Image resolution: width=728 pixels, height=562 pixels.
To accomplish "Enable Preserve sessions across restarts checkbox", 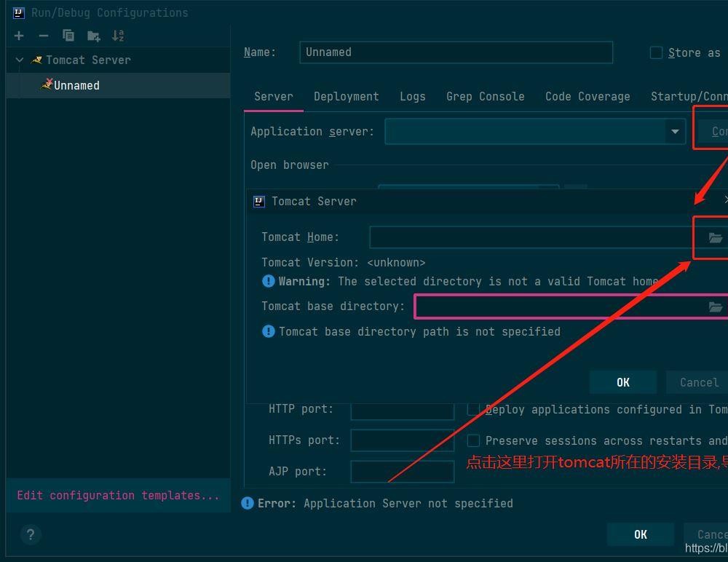I will point(473,440).
